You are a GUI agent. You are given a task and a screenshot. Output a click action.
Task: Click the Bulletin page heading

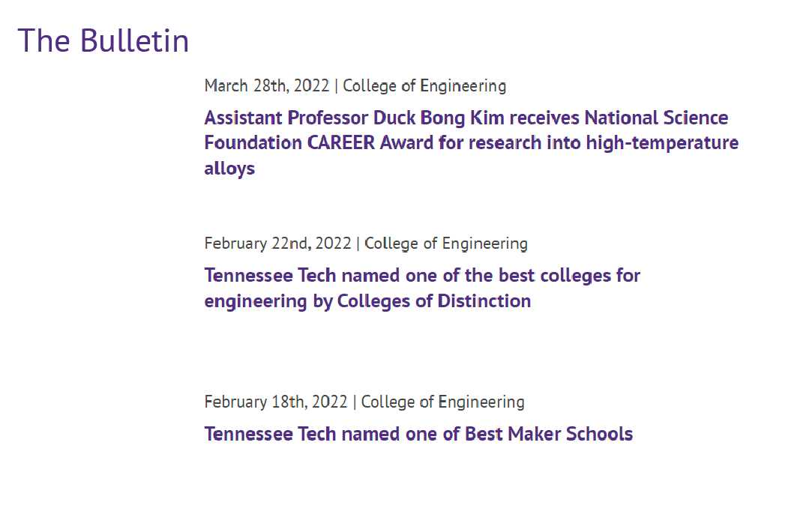(103, 40)
